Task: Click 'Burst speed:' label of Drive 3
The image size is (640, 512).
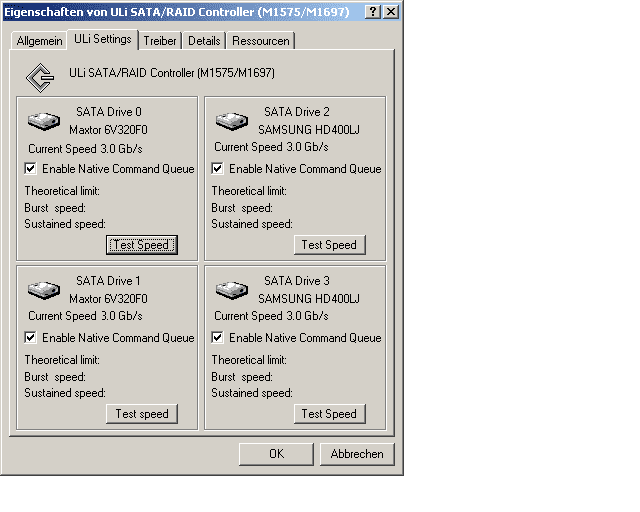Action: 242,377
